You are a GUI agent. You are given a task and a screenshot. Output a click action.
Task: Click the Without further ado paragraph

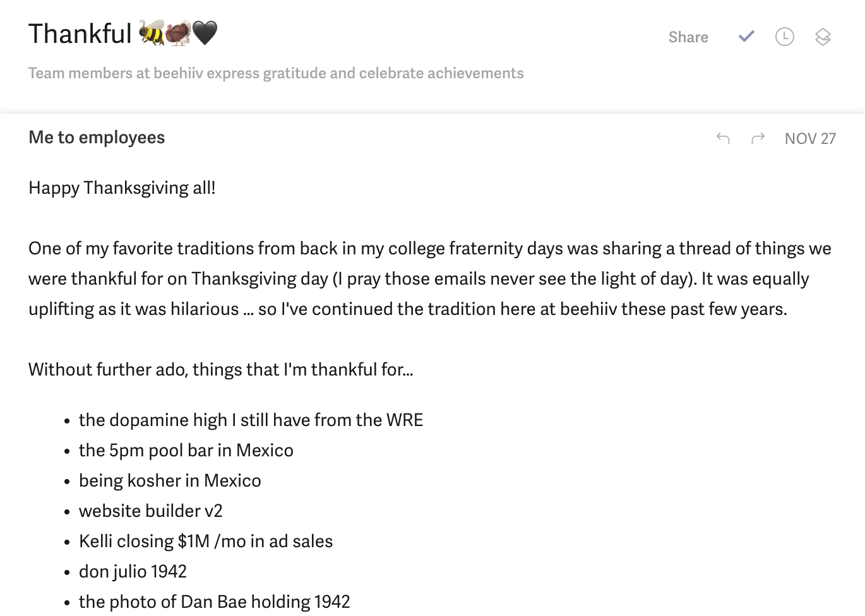click(220, 369)
